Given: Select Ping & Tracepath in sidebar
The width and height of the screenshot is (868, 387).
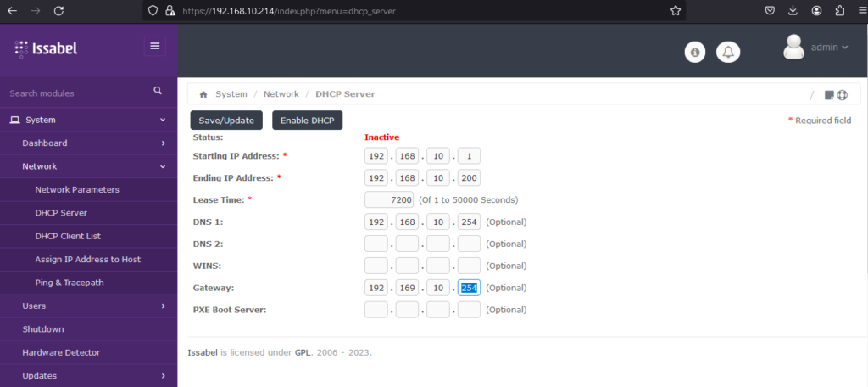Looking at the screenshot, I should 70,283.
